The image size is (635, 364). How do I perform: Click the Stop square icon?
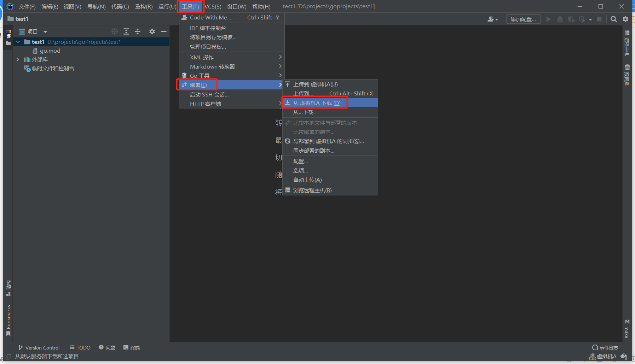(599, 19)
